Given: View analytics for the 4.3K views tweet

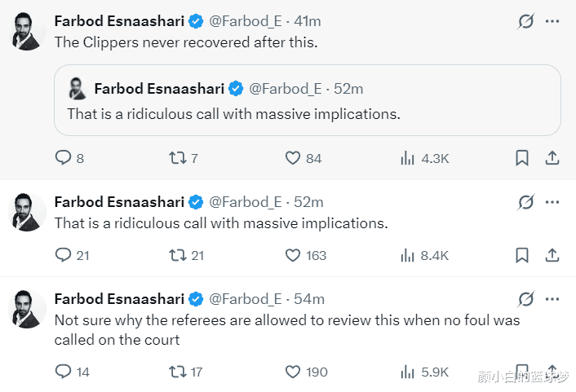Looking at the screenshot, I should [x=408, y=158].
